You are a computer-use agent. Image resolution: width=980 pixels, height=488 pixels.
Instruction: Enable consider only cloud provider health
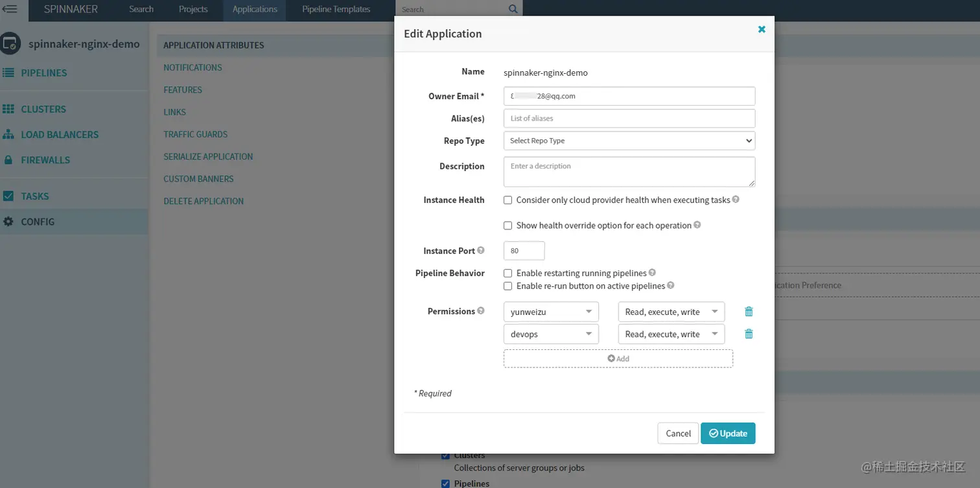(x=508, y=200)
